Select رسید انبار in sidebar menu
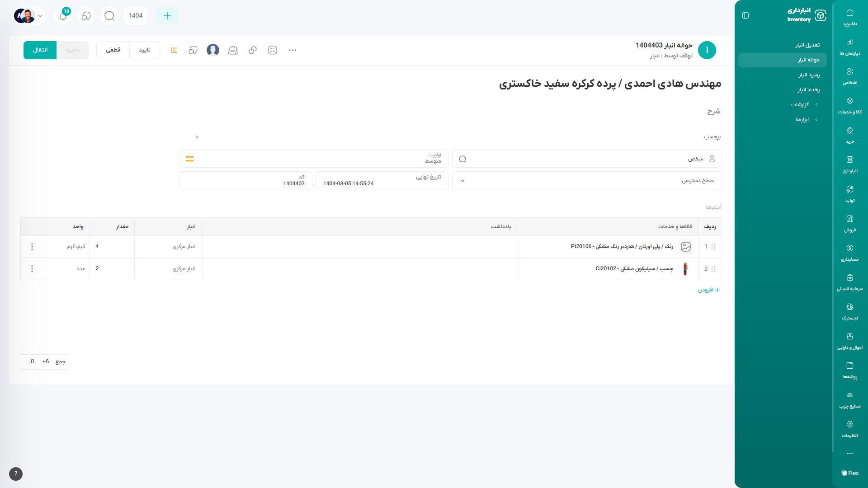The height and width of the screenshot is (488, 868). click(808, 75)
